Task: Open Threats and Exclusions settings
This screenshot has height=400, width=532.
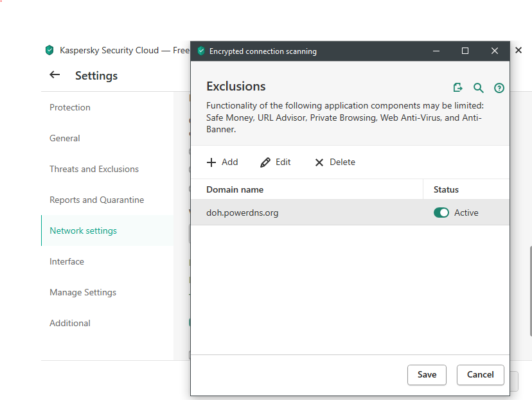Action: pyautogui.click(x=94, y=169)
